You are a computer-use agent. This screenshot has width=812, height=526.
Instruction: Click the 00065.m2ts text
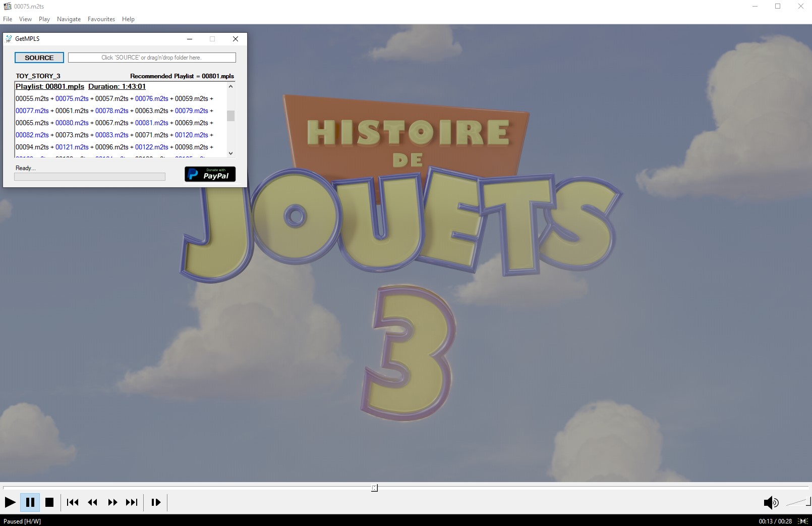32,123
